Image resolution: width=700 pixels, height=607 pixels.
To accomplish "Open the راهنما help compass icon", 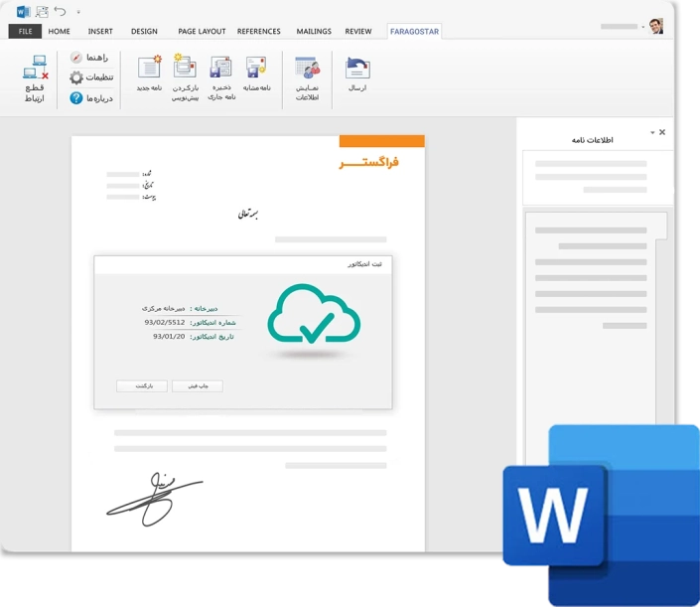I will pos(76,58).
